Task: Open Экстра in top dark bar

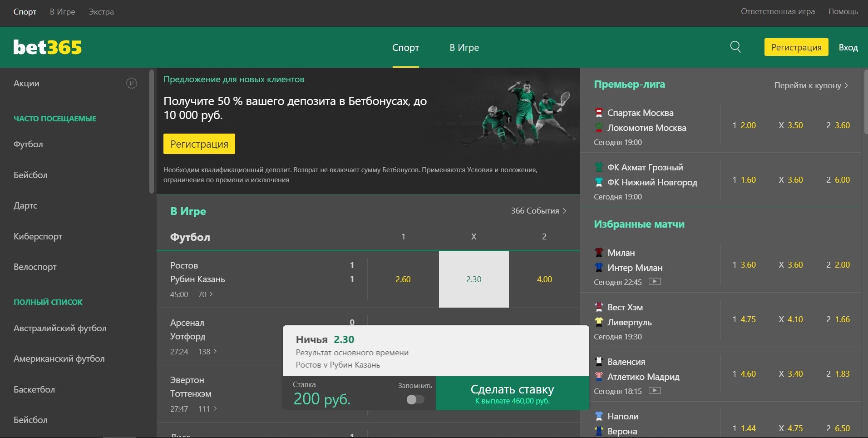Action: (x=101, y=12)
